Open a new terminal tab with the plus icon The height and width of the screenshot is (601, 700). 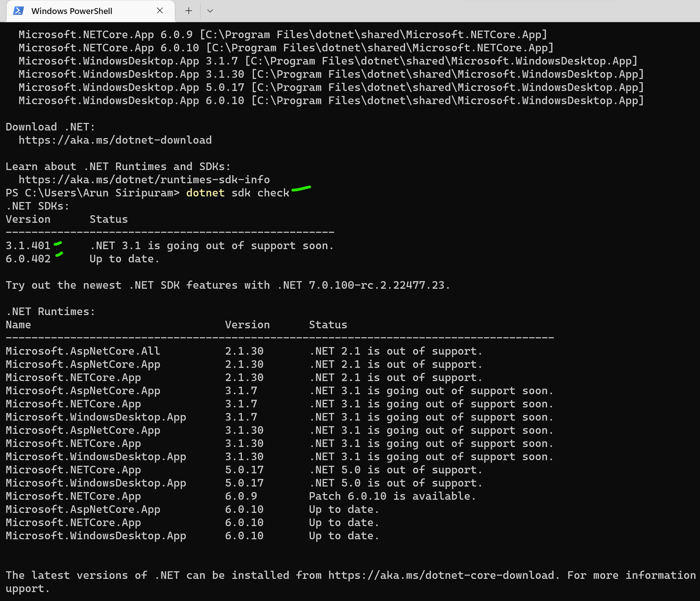tap(188, 11)
